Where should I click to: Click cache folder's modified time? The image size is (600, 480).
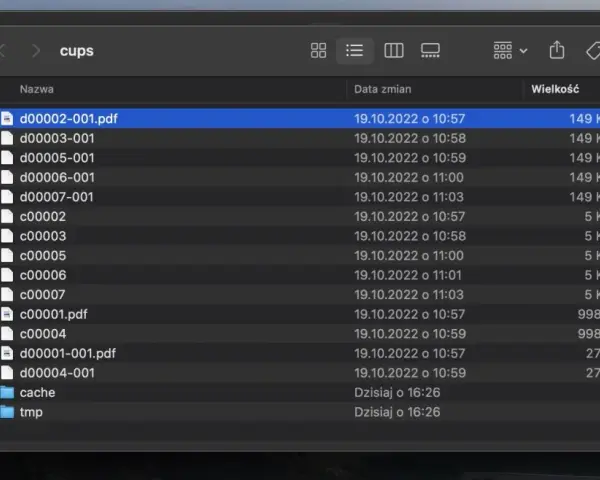(397, 392)
